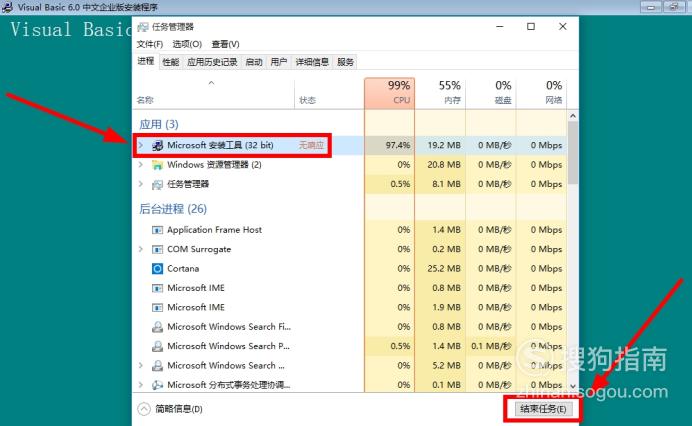Click the icon of the Microsoft IME row using 0.8 MB

[157, 288]
